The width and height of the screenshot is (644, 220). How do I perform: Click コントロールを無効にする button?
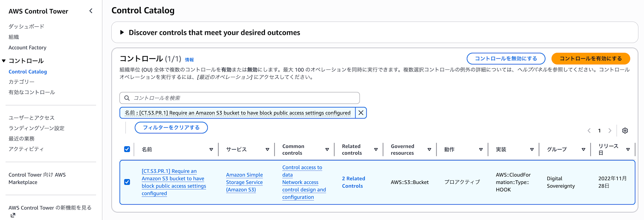pyautogui.click(x=506, y=59)
